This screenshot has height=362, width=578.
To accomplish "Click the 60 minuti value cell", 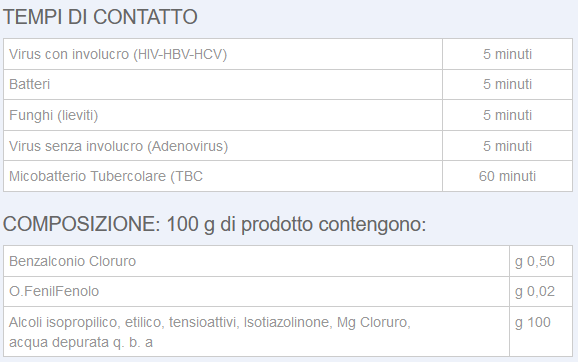I will [508, 176].
